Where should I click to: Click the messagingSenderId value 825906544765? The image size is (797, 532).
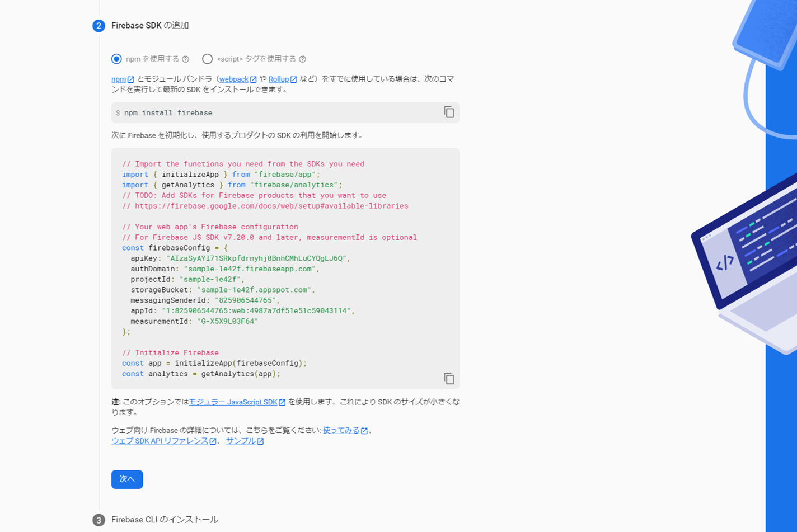pyautogui.click(x=245, y=300)
